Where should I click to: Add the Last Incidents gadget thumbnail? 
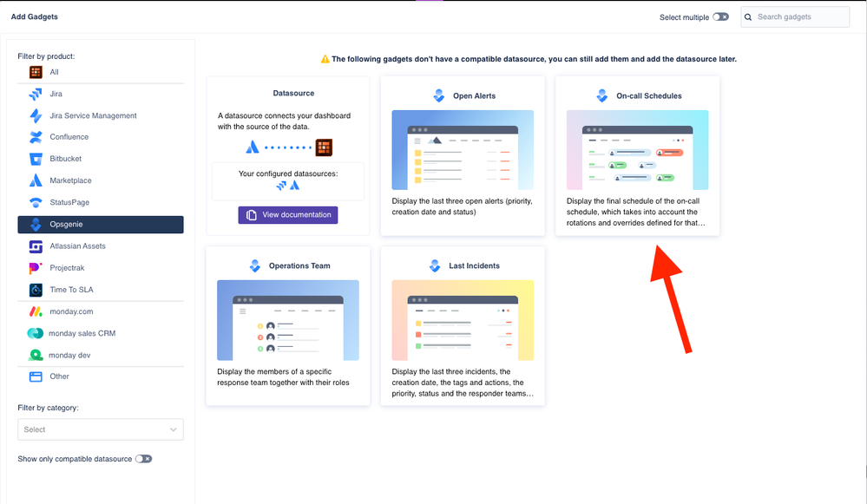463,320
